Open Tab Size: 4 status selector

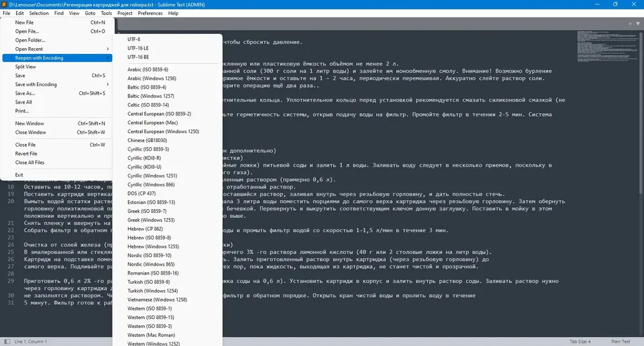pyautogui.click(x=580, y=341)
